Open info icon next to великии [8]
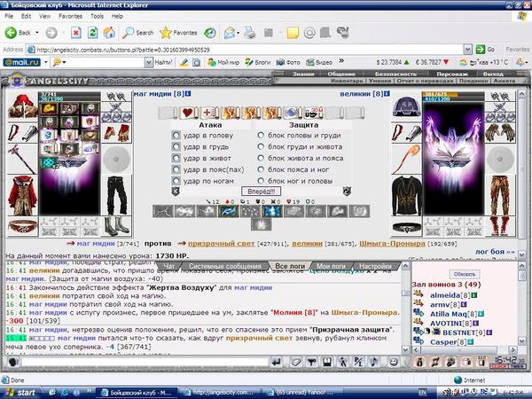This screenshot has height=399, width=532. pos(387,94)
